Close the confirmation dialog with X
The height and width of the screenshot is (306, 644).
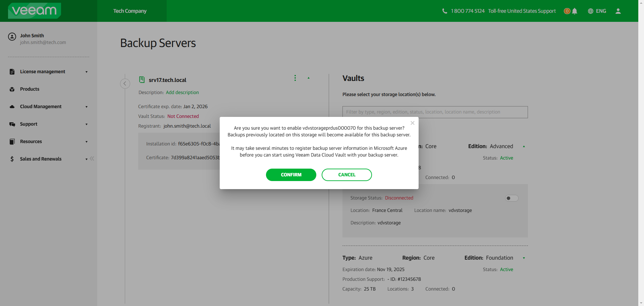pos(413,123)
